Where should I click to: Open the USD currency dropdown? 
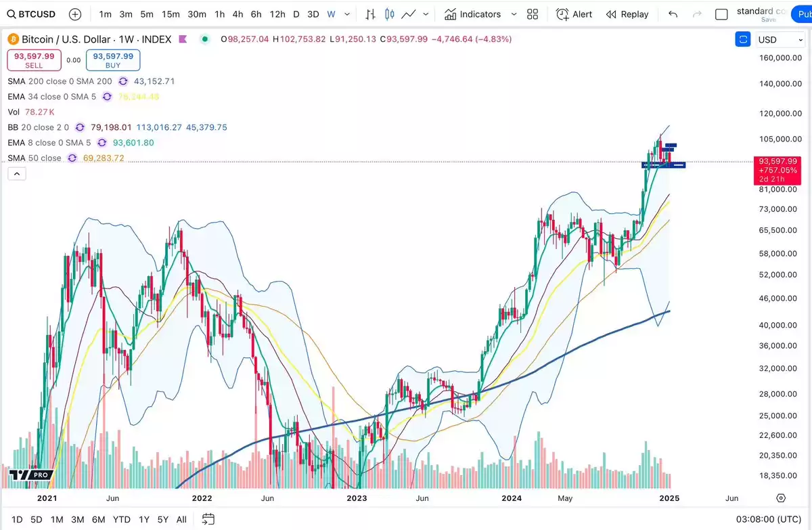click(781, 39)
